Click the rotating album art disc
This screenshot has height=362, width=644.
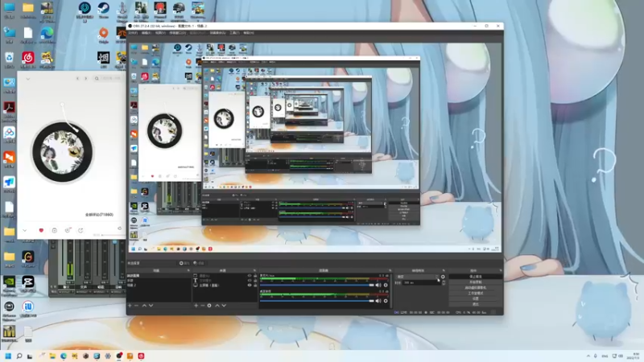[63, 152]
